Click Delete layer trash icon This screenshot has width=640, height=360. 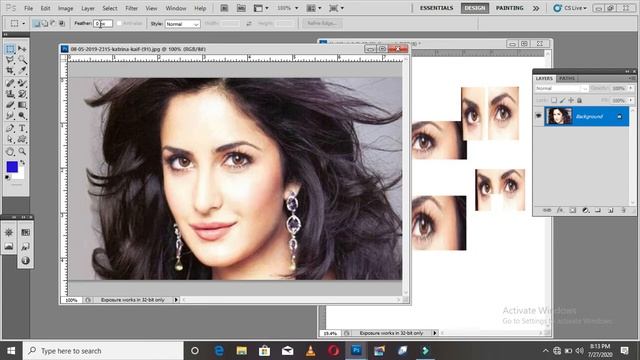tap(623, 210)
